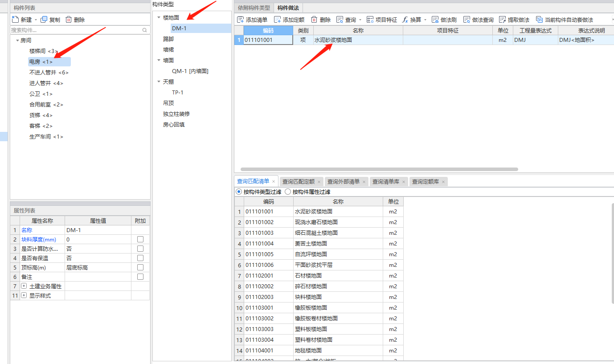
Task: Open the 项目特征 tool
Action: 382,20
